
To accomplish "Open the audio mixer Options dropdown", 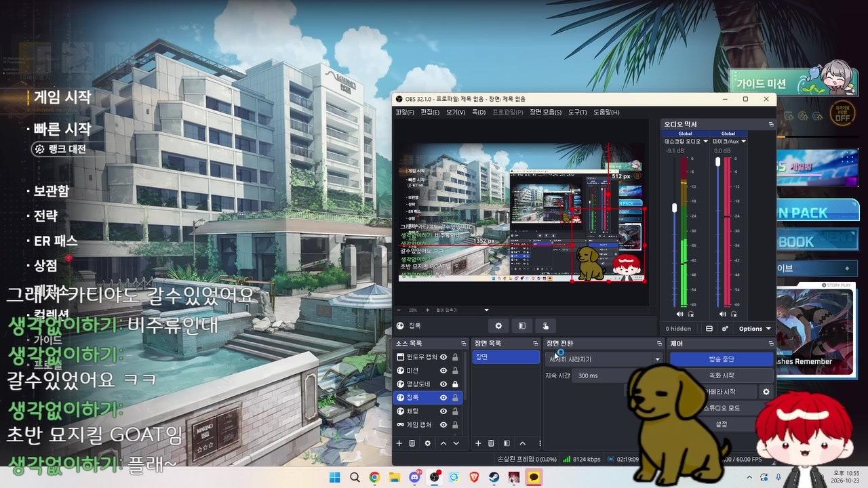I will click(x=755, y=329).
